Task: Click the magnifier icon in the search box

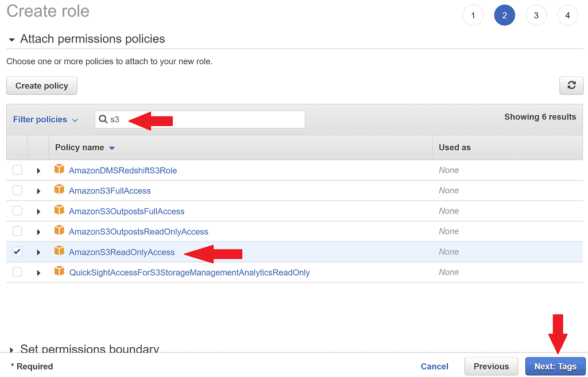Action: 103,119
